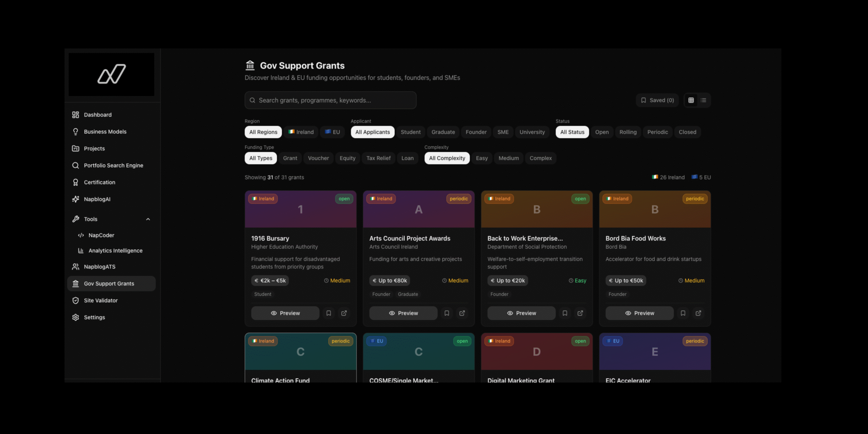Open NapCoder tool in sidebar
868x434 pixels.
[101, 235]
